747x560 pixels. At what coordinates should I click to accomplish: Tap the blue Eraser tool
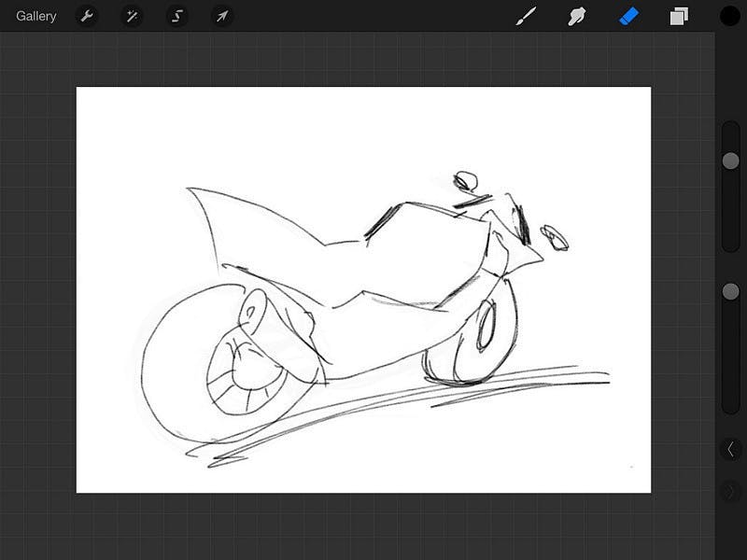coord(628,16)
